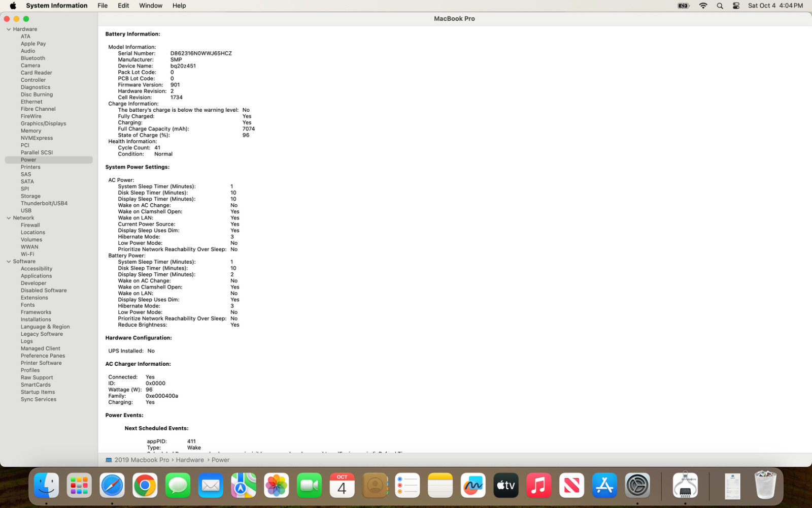Open Control Center from the menu bar

pyautogui.click(x=736, y=6)
